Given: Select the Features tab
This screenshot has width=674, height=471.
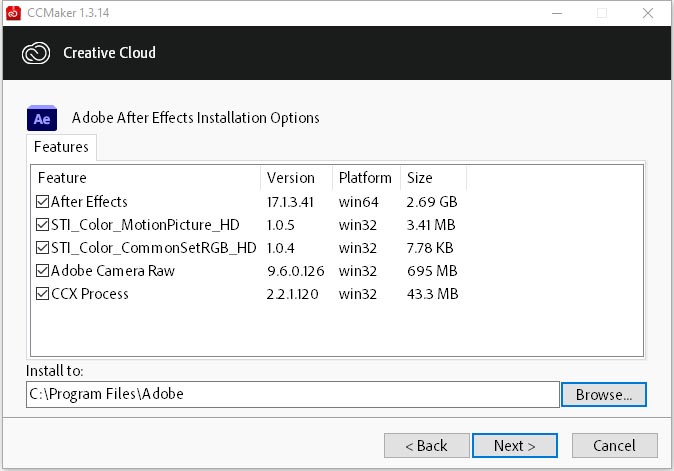Looking at the screenshot, I should [x=61, y=147].
